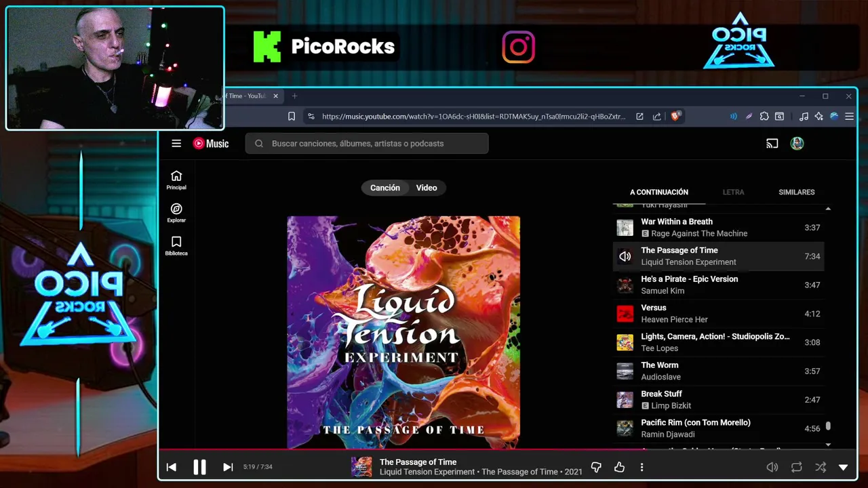
Task: Click the small album thumbnail in player bar
Action: pyautogui.click(x=361, y=467)
